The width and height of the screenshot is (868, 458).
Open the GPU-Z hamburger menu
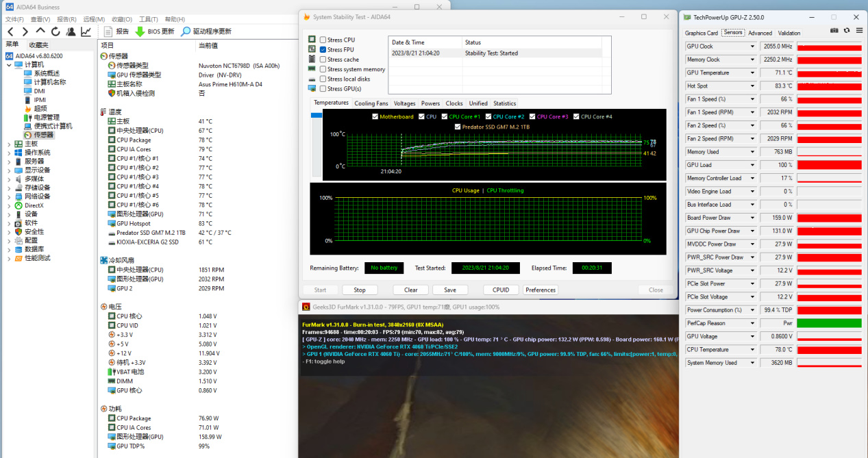[x=858, y=31]
